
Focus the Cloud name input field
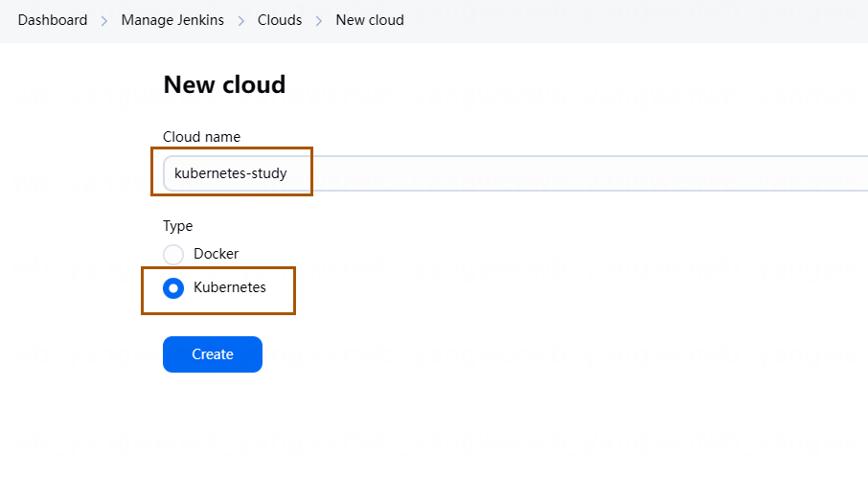tap(515, 173)
